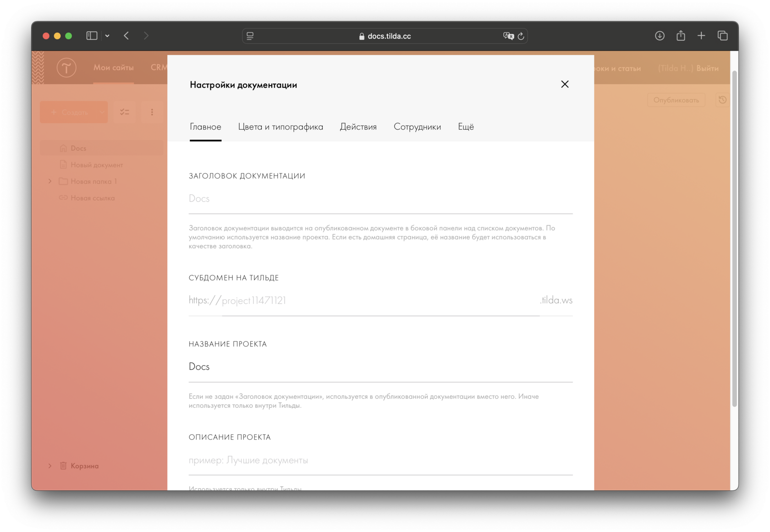770x532 pixels.
Task: Click the Корзина trash icon
Action: coord(63,466)
